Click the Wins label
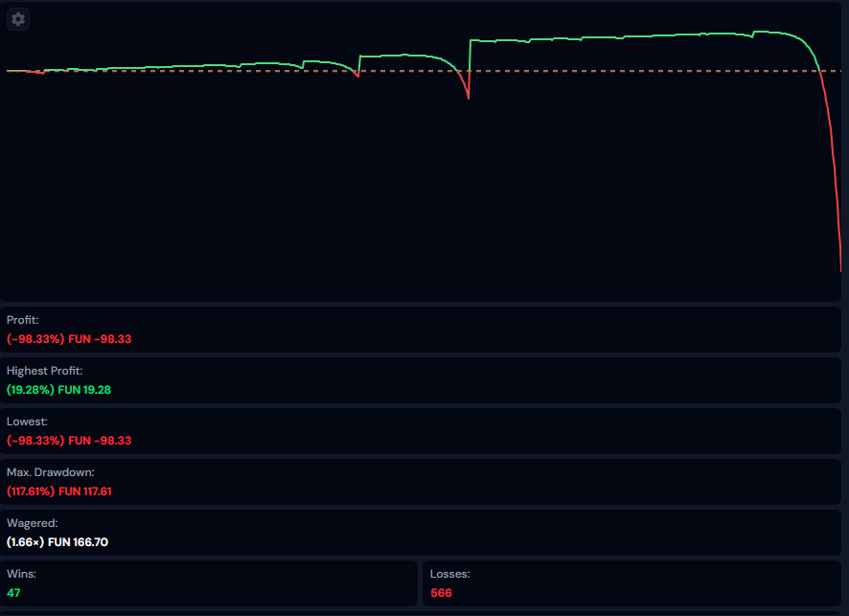The width and height of the screenshot is (849, 616). [21, 574]
